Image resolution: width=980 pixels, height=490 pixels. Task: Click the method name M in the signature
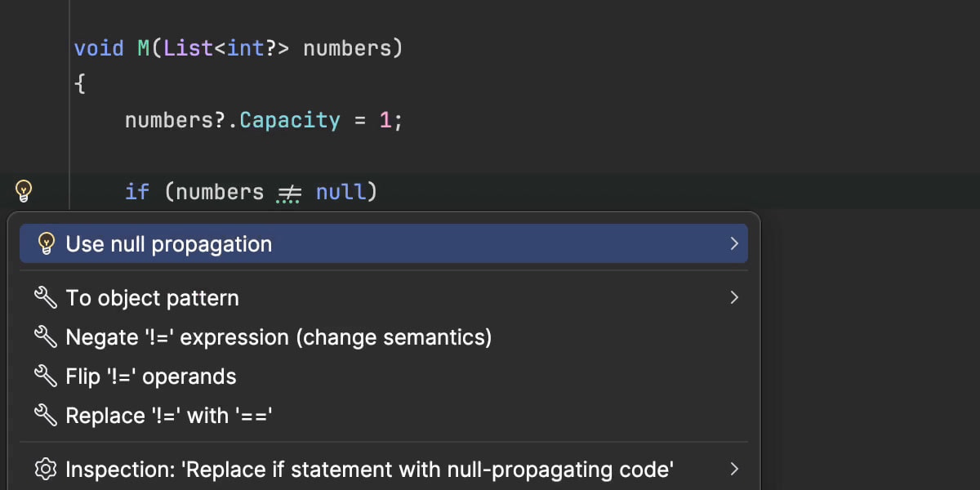pyautogui.click(x=144, y=48)
